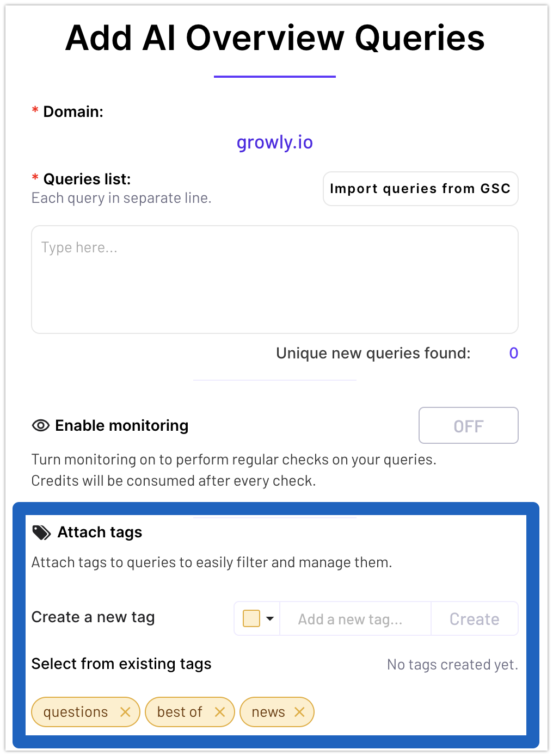553x756 pixels.
Task: Select the news tag pill
Action: click(277, 712)
